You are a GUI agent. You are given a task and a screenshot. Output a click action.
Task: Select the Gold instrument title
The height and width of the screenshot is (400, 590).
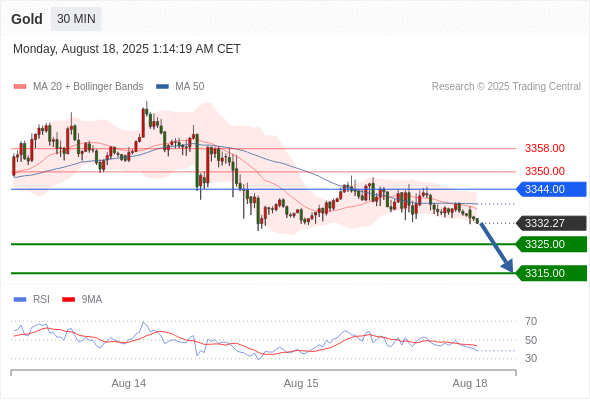click(x=27, y=19)
